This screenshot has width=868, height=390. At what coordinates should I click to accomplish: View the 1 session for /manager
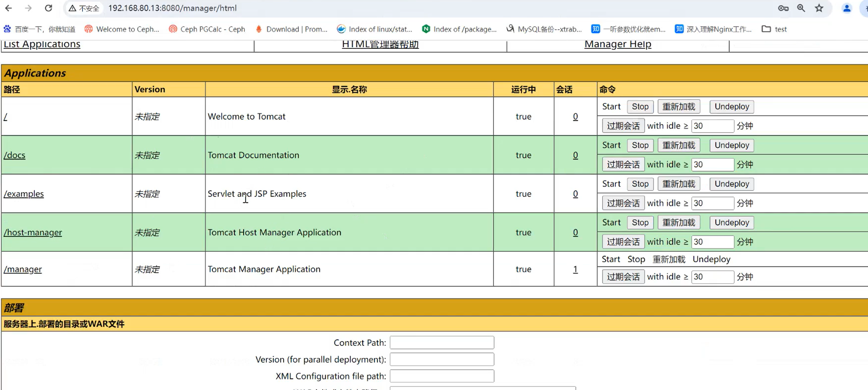click(x=575, y=269)
